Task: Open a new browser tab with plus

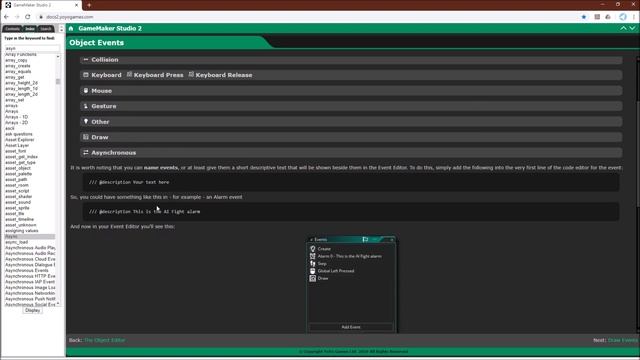Action: (89, 5)
